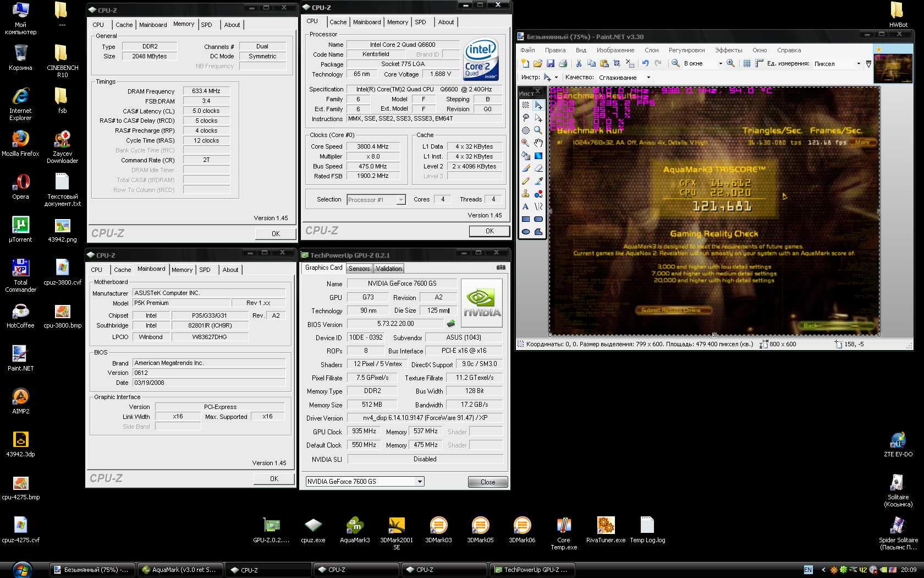Toggle rulers icon in Paint.NET toolbar
The image size is (924, 578).
pos(759,63)
